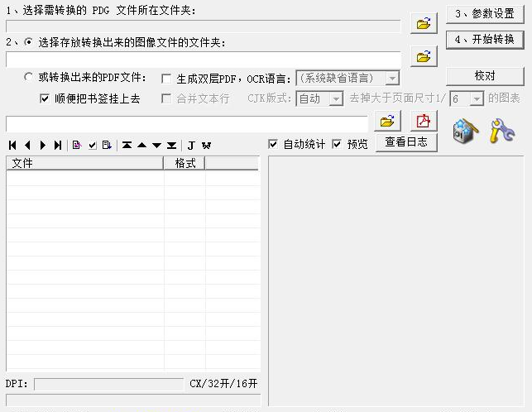
Task: Click the 校对 button
Action: (x=485, y=76)
